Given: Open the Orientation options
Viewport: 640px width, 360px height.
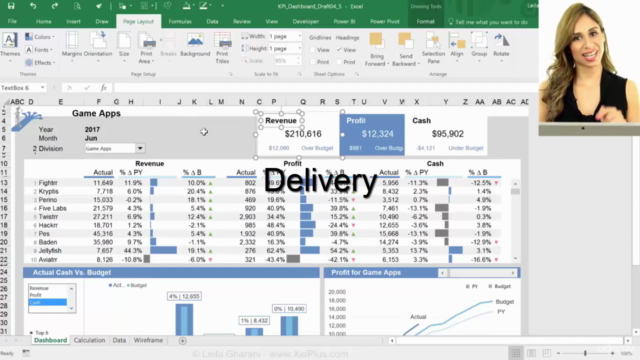Looking at the screenshot, I should (x=98, y=47).
